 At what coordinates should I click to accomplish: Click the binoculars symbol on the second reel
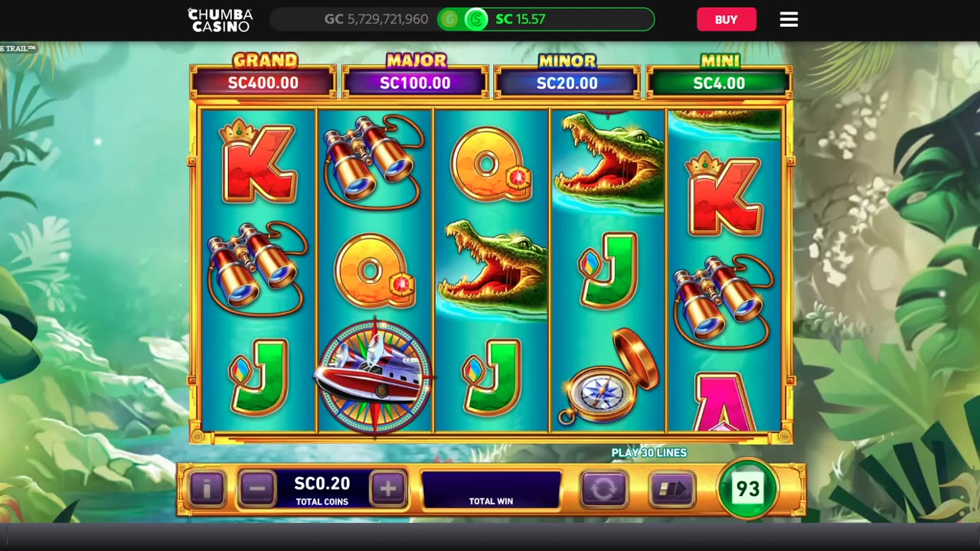(374, 161)
